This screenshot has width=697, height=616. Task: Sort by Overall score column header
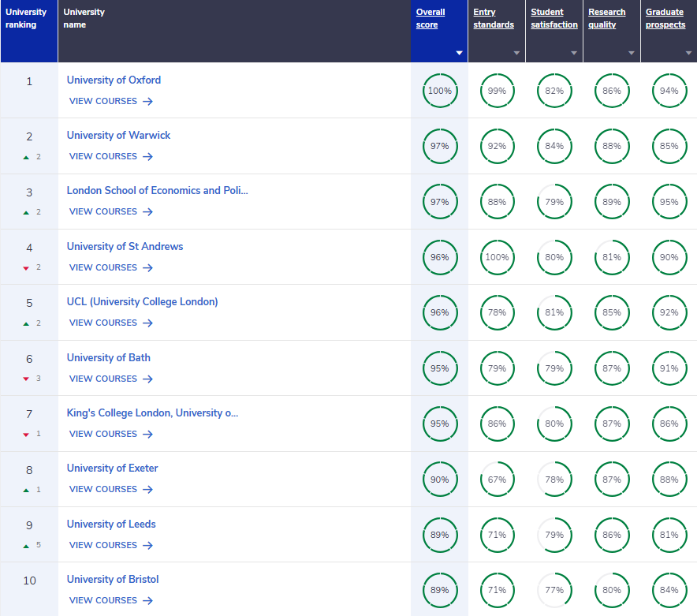(430, 18)
